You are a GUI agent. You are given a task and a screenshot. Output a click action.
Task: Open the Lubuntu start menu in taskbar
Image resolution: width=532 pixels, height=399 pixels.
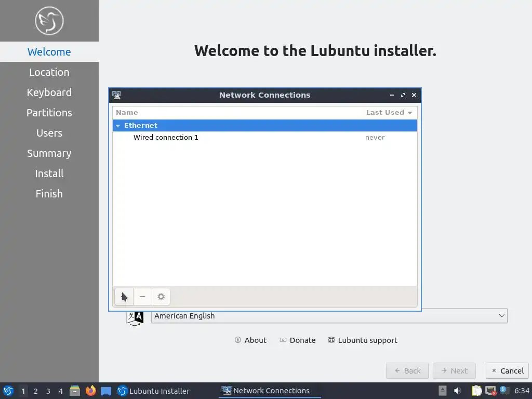coord(8,391)
